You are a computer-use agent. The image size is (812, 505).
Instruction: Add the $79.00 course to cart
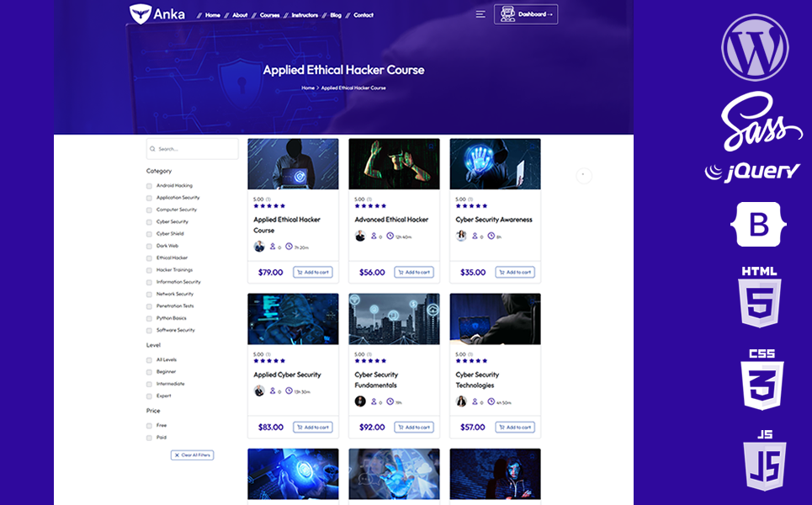click(312, 272)
